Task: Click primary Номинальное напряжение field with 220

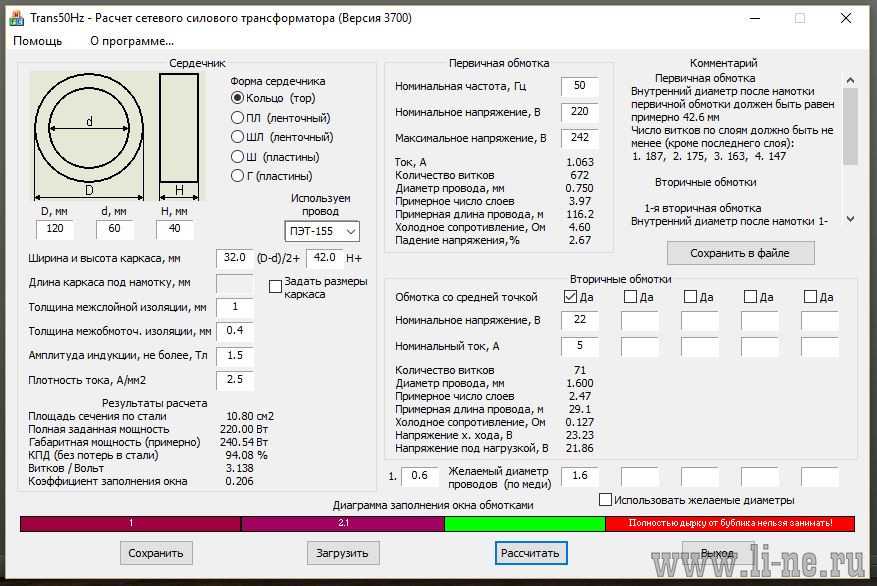Action: pyautogui.click(x=579, y=112)
